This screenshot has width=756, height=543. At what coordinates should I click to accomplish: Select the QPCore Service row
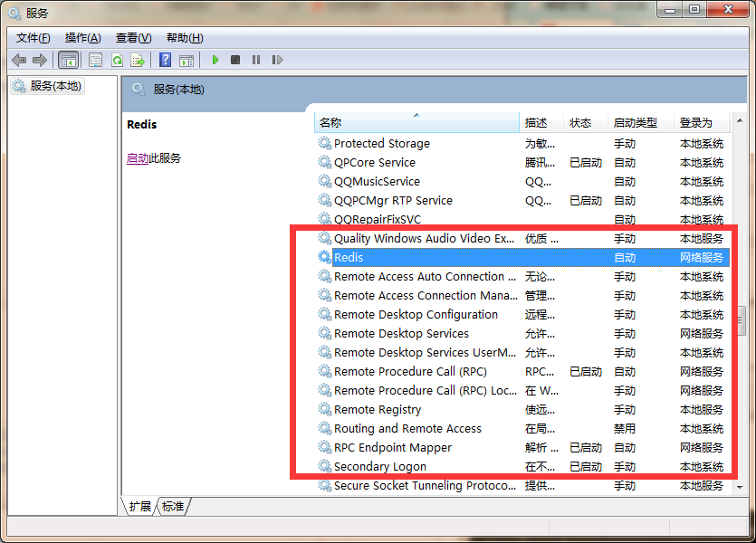point(522,162)
